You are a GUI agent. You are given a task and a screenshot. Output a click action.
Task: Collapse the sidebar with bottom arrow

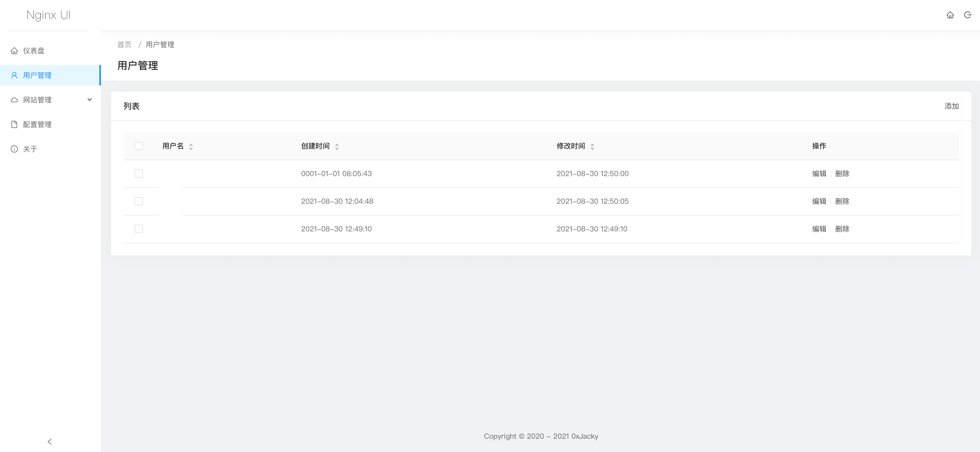pyautogui.click(x=49, y=441)
